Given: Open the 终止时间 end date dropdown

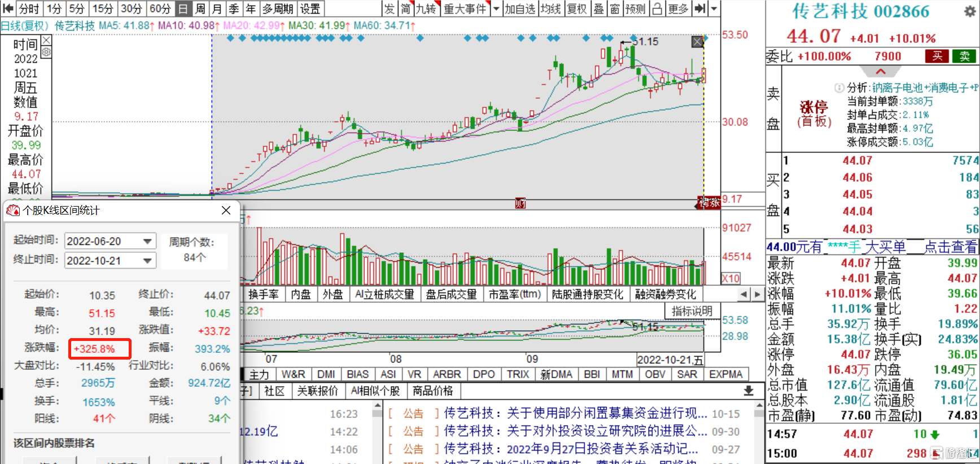Looking at the screenshot, I should coord(147,260).
